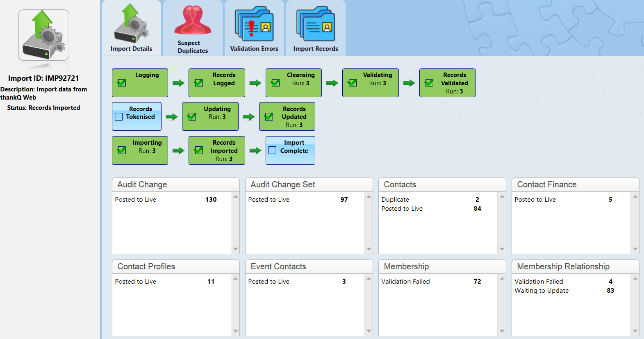
Task: Open the Import Details icon tab
Action: coord(131,28)
